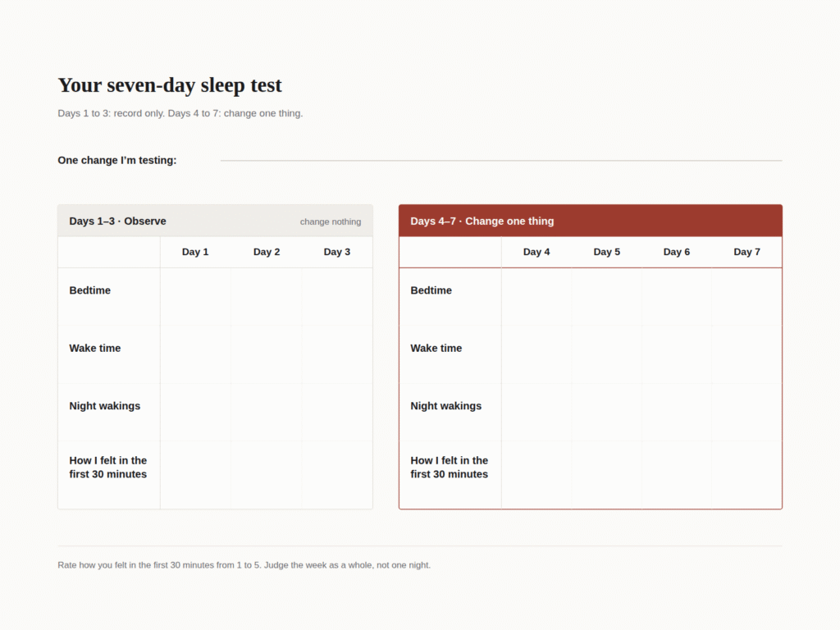
Task: Click the Day 7 Night wakings cell
Action: point(746,413)
